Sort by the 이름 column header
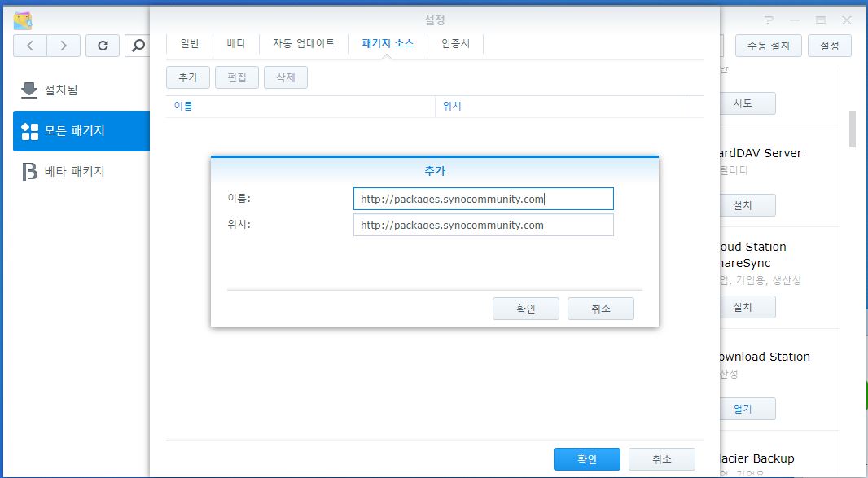This screenshot has width=868, height=478. pos(300,107)
